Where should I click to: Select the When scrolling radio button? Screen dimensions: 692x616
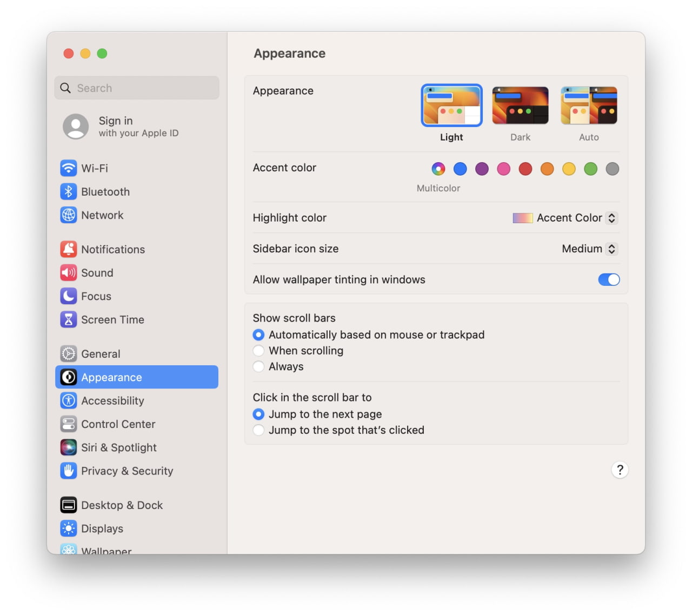pyautogui.click(x=258, y=351)
